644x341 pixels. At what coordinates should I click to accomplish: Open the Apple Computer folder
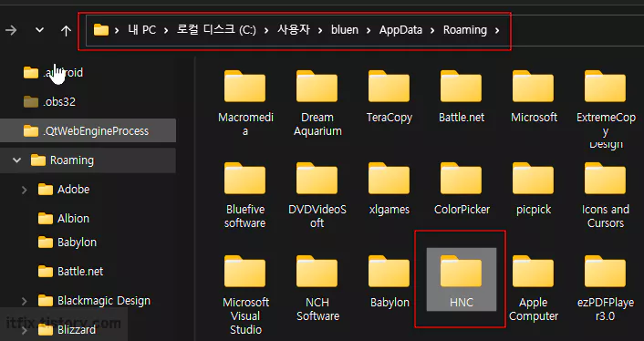tap(534, 288)
